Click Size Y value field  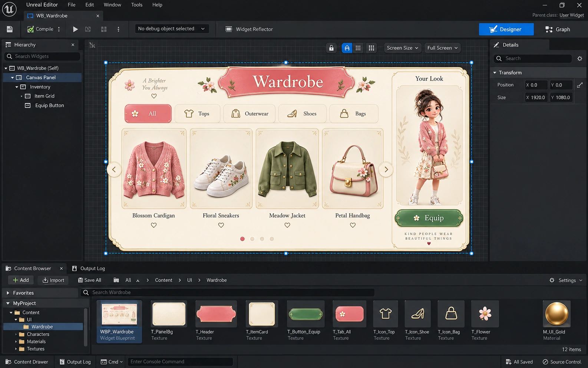(561, 98)
